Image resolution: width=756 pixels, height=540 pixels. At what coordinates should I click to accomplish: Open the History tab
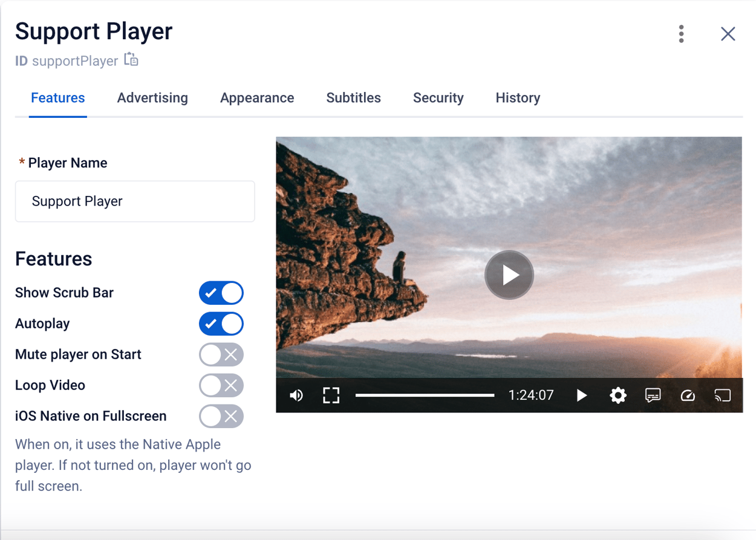pyautogui.click(x=518, y=97)
